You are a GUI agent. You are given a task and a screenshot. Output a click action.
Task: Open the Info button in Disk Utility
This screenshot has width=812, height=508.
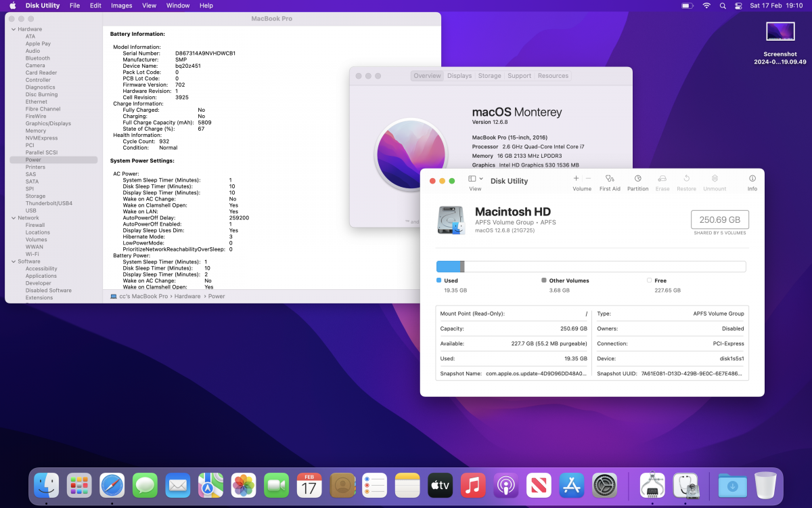tap(752, 178)
